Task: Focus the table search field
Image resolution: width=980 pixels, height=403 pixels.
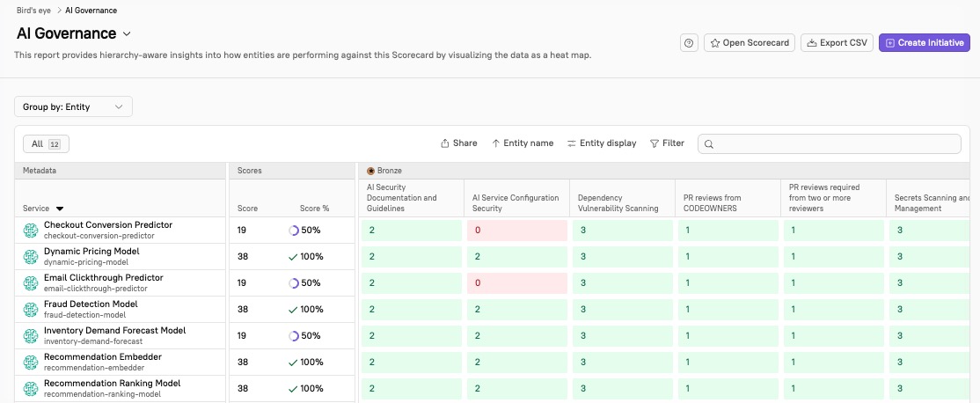Action: (x=830, y=143)
